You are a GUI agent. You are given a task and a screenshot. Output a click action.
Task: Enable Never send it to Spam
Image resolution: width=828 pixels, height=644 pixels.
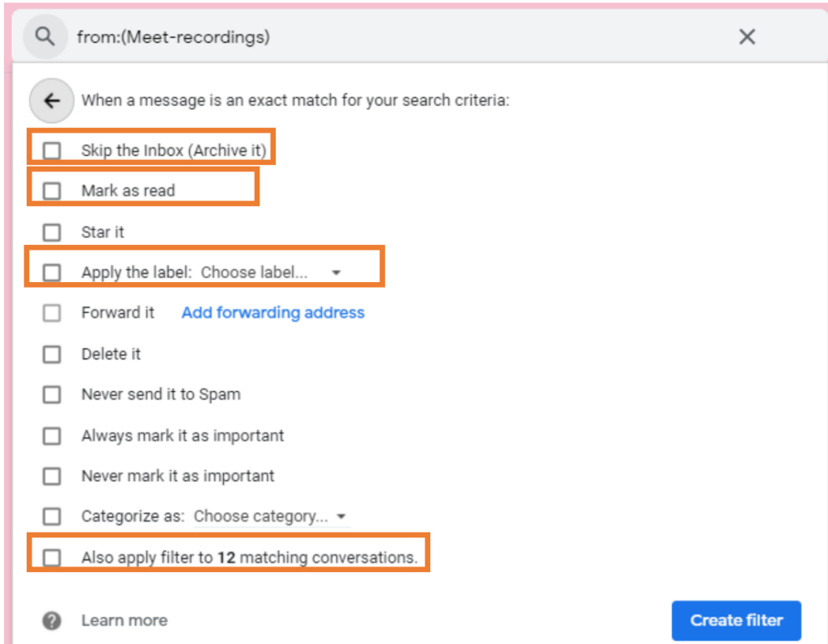pyautogui.click(x=52, y=394)
